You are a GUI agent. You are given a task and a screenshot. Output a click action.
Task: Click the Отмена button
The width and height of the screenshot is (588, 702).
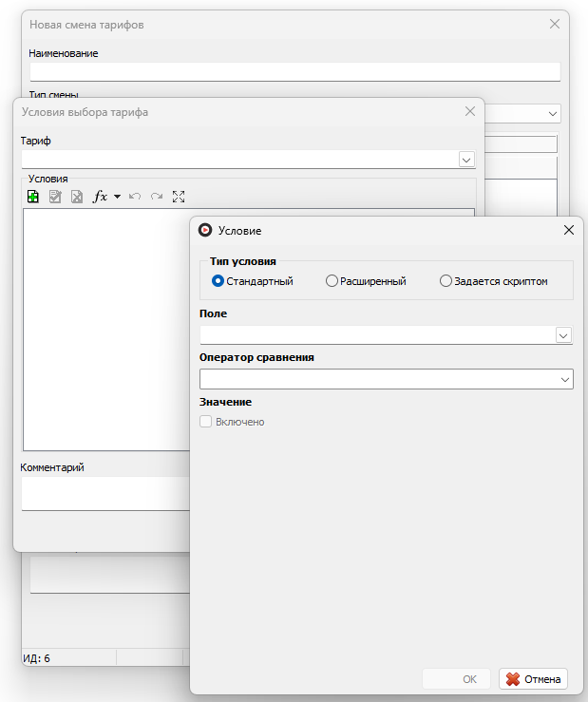click(533, 679)
